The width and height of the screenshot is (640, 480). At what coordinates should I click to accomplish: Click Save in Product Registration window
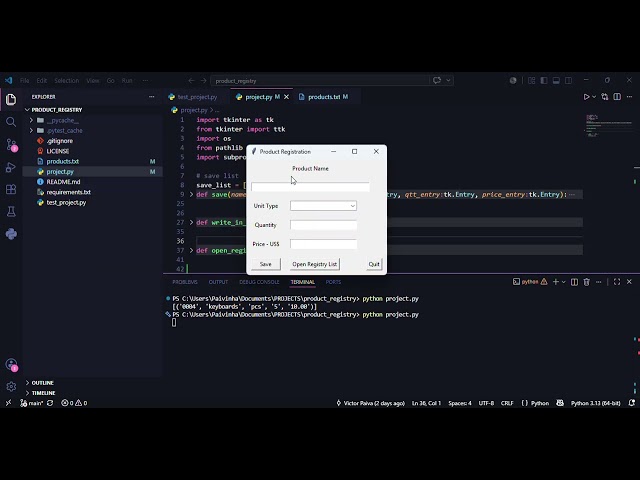266,264
